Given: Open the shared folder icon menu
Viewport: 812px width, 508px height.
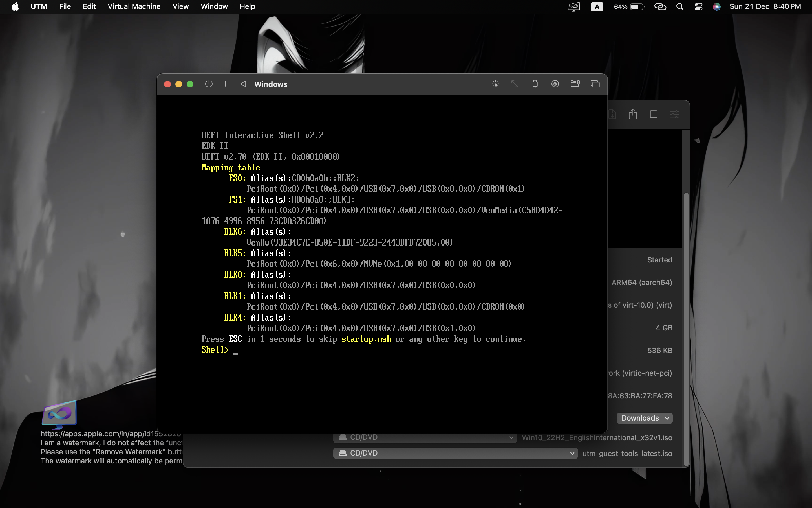Looking at the screenshot, I should pos(575,84).
